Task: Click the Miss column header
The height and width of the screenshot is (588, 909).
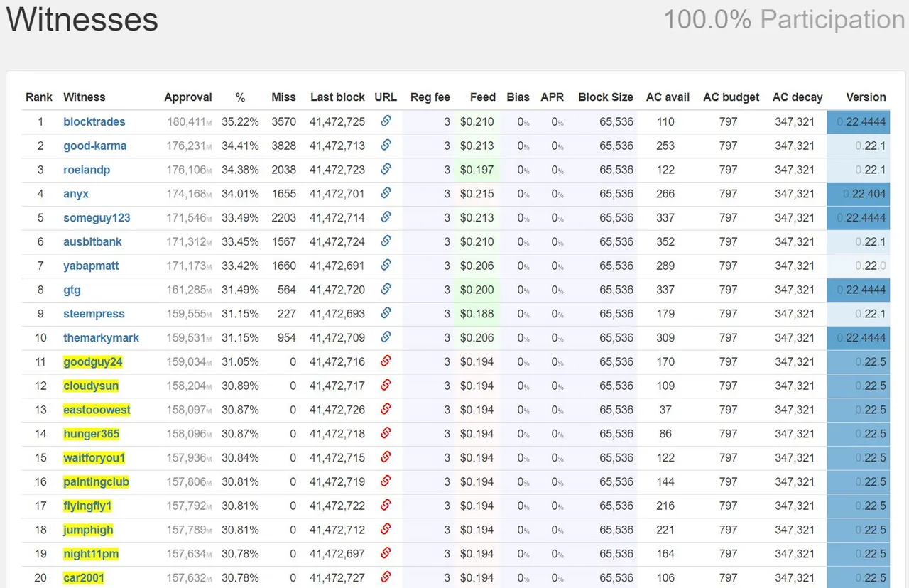Action: click(x=283, y=97)
